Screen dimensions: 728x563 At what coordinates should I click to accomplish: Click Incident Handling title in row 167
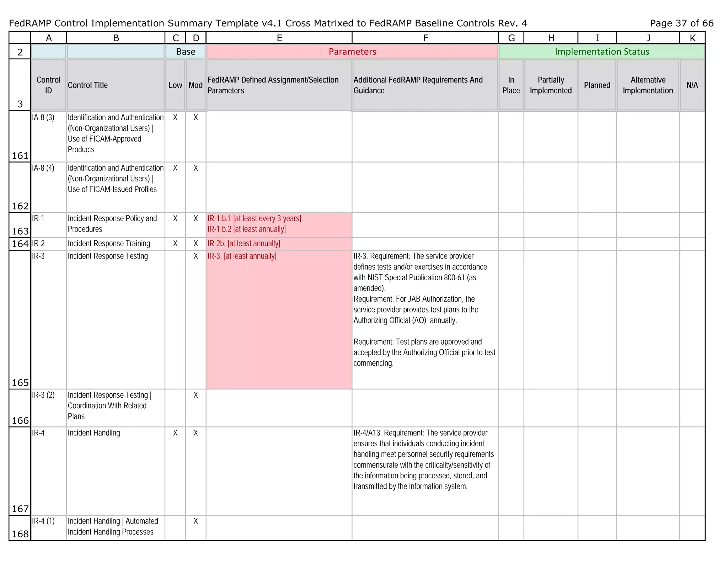(116, 471)
